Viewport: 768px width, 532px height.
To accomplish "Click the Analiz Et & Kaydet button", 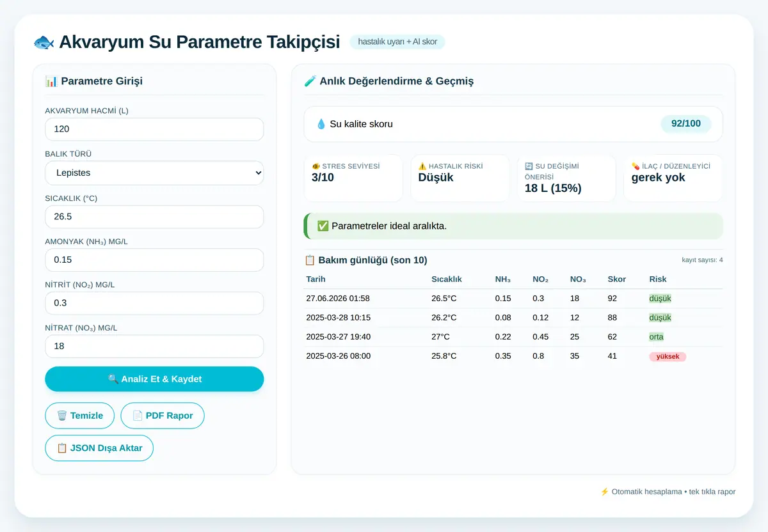I will tap(154, 379).
